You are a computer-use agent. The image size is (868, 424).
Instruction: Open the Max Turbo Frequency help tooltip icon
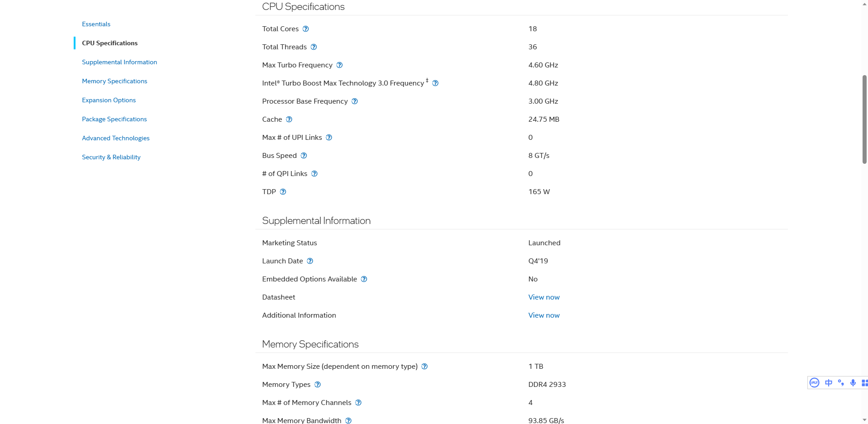(x=340, y=65)
